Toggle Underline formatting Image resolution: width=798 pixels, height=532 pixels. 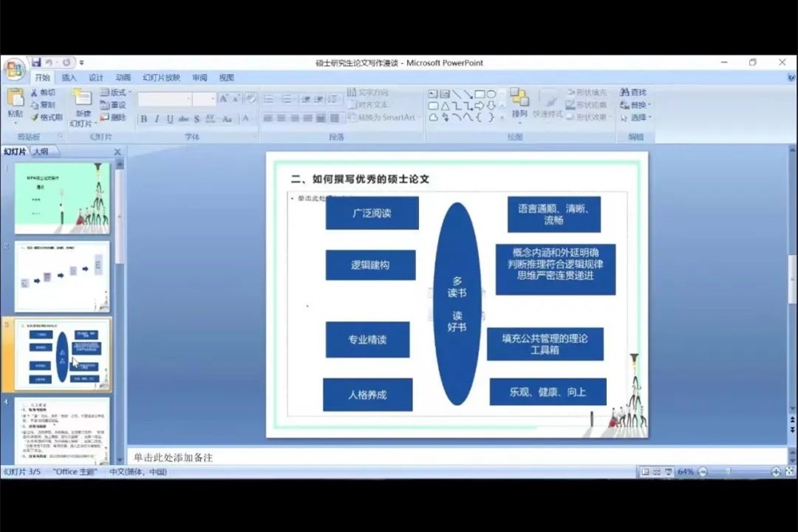(170, 119)
